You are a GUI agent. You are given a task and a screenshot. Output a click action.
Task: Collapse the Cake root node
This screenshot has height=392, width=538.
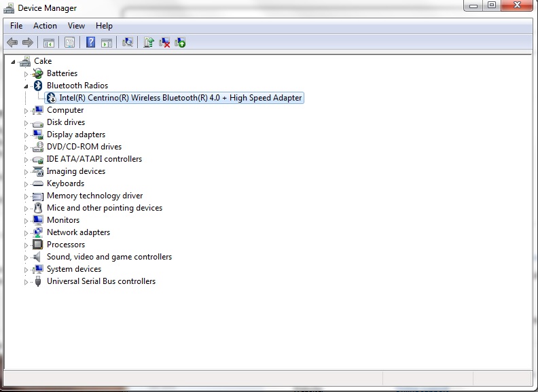pos(13,62)
